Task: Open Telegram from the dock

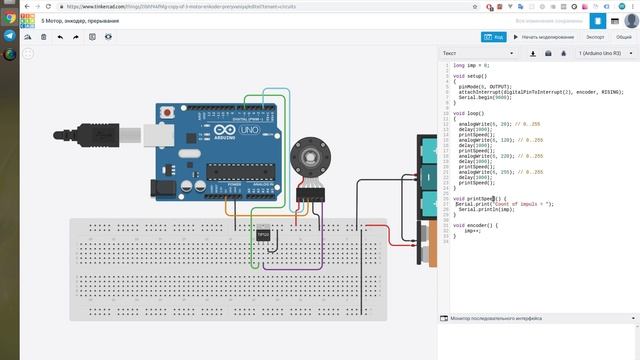Action: click(9, 36)
